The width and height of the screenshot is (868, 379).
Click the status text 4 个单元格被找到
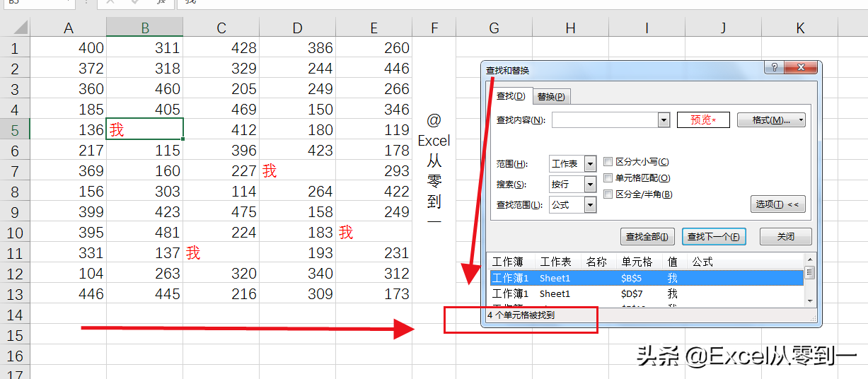pyautogui.click(x=521, y=315)
